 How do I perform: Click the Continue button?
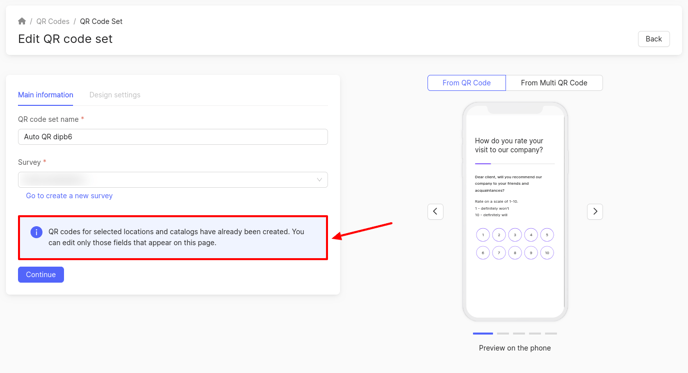pos(41,275)
